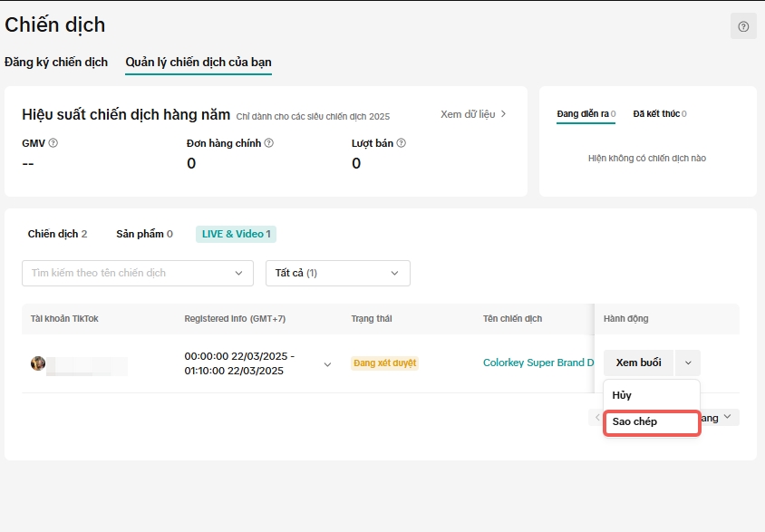Click the TikTok account avatar
The height and width of the screenshot is (532, 765).
(38, 363)
